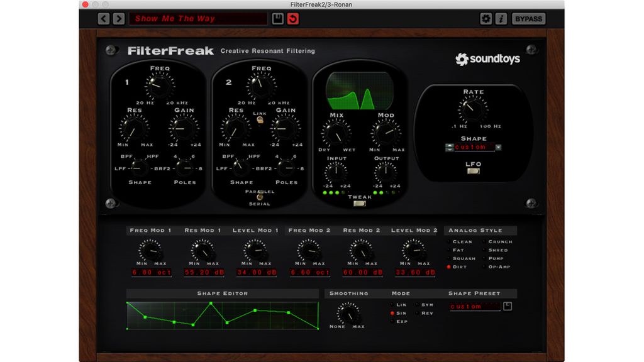
Task: Click the save preset disk icon in the header
Action: (x=277, y=18)
